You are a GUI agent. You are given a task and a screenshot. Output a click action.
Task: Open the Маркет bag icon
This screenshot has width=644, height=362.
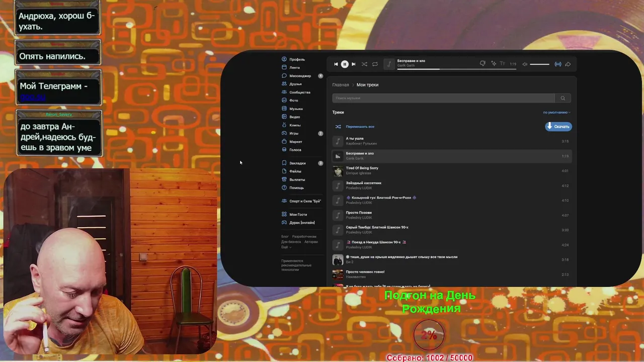pos(284,141)
